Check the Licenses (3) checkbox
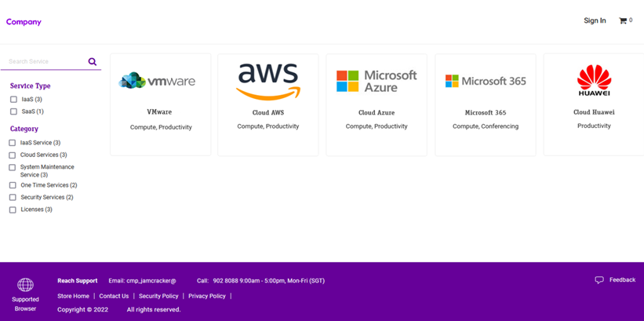 point(13,210)
